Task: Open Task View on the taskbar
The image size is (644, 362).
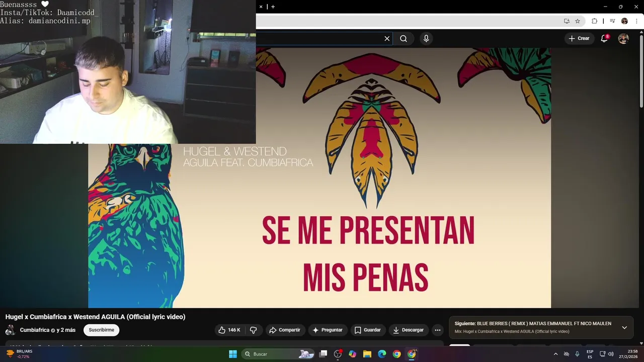Action: point(324,354)
